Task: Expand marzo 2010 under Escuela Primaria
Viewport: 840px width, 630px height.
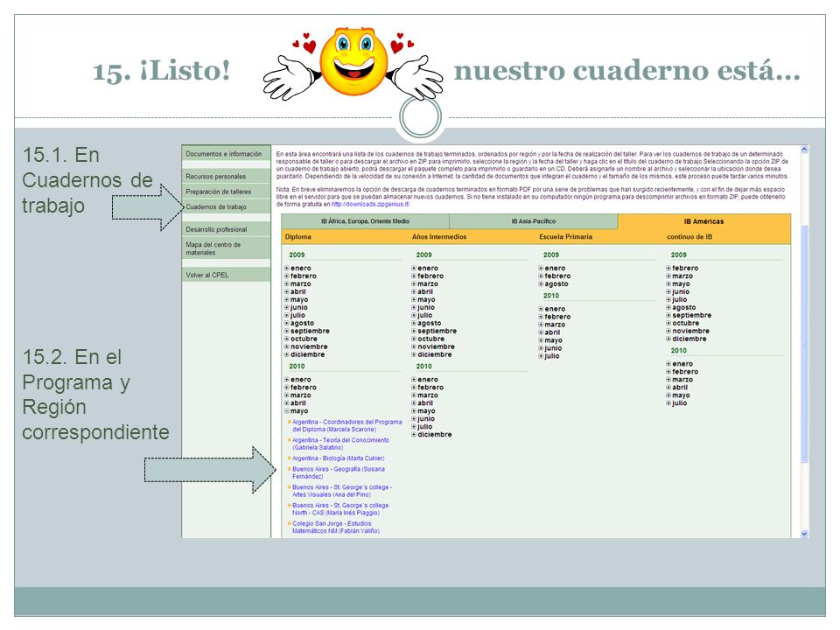Action: click(541, 325)
